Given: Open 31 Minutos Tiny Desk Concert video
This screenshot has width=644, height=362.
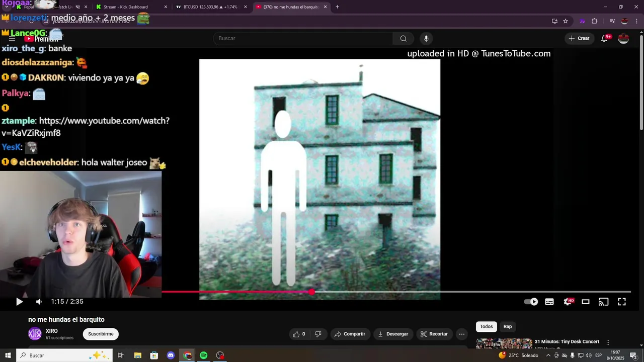Looking at the screenshot, I should pos(567,342).
